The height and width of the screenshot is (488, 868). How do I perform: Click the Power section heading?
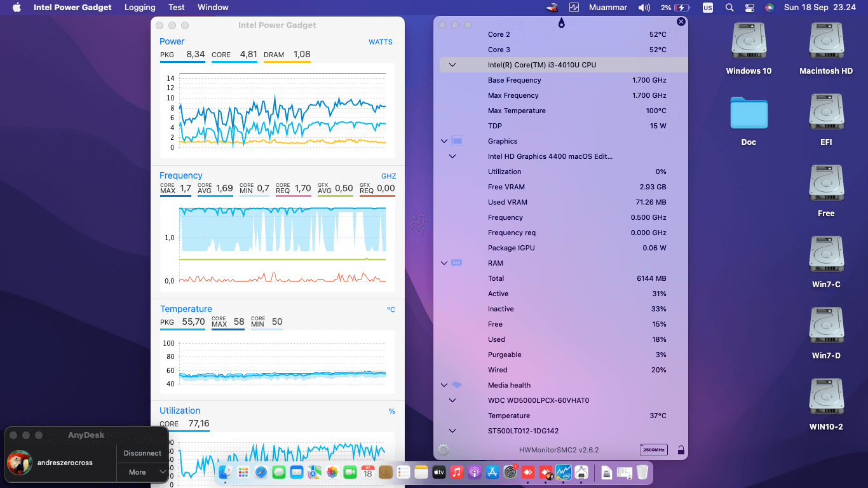click(x=172, y=41)
